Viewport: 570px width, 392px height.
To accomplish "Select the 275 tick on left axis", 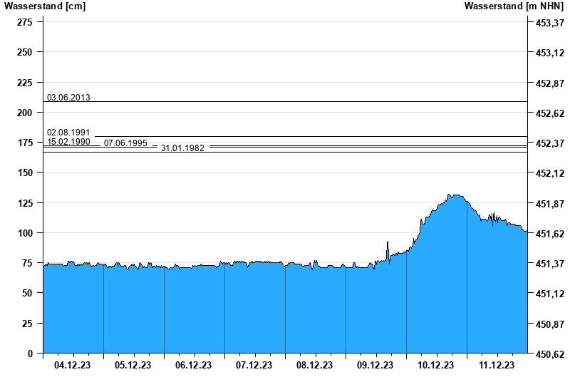I will (24, 22).
